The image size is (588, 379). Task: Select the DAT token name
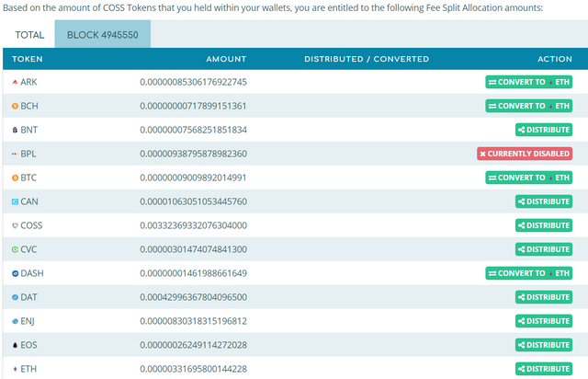28,297
